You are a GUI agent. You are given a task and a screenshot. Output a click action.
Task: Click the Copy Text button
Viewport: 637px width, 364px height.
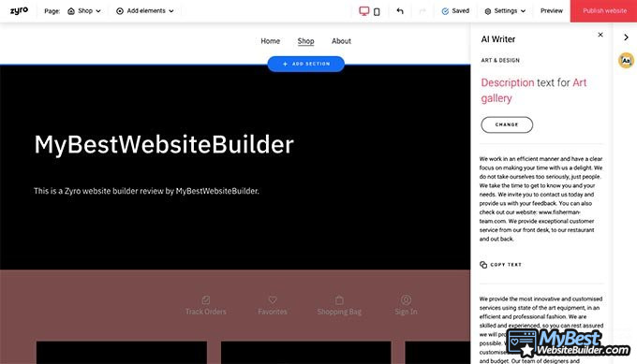pyautogui.click(x=500, y=265)
